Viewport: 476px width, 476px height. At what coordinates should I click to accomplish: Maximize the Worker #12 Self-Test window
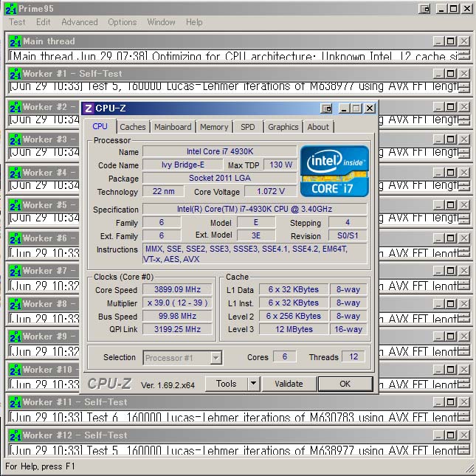(x=451, y=435)
